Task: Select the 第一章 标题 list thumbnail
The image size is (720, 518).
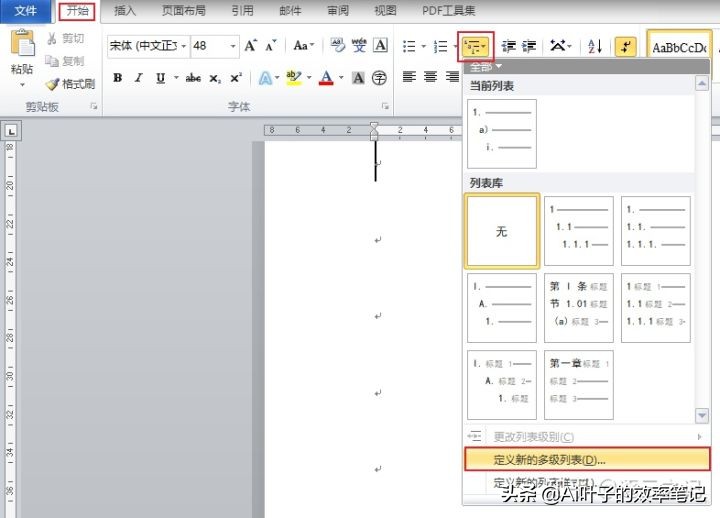Action: tap(579, 385)
